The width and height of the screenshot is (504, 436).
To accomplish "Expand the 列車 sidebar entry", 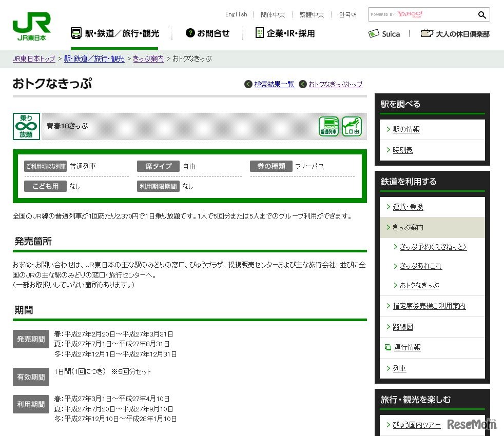I will point(399,368).
